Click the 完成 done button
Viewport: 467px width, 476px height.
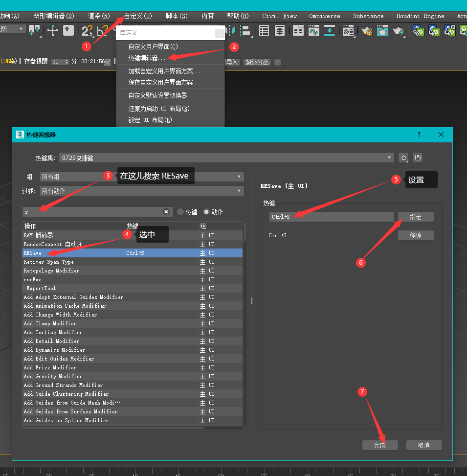(380, 445)
